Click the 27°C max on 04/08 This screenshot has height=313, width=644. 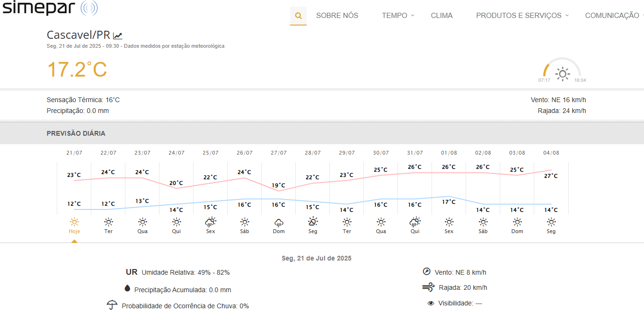(x=551, y=176)
